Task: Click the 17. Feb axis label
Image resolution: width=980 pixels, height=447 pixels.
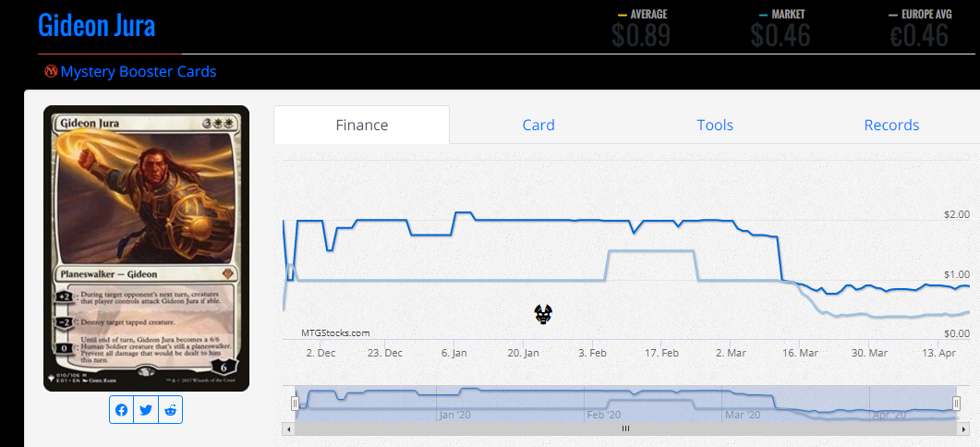Action: point(661,353)
